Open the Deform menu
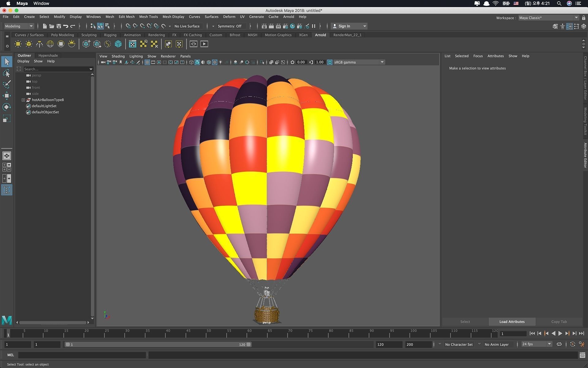 click(x=229, y=17)
